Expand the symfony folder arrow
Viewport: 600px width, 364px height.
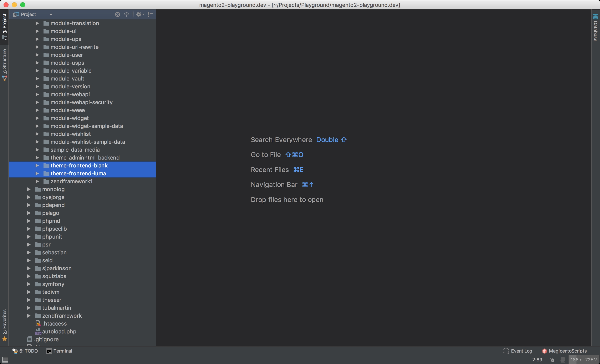pos(29,284)
